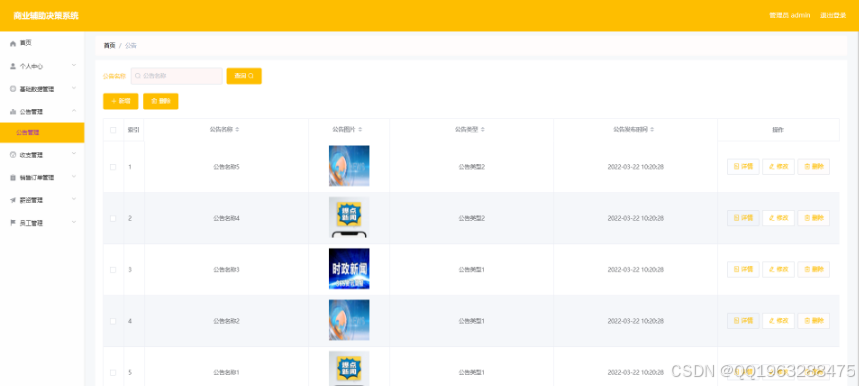Click 删除 for row 公告名称3

point(814,269)
